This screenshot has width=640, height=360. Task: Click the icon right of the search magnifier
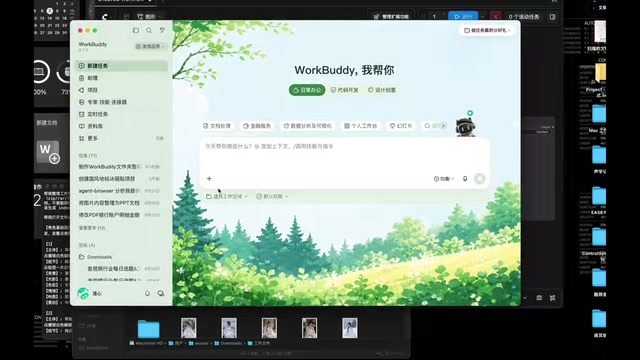tap(162, 30)
